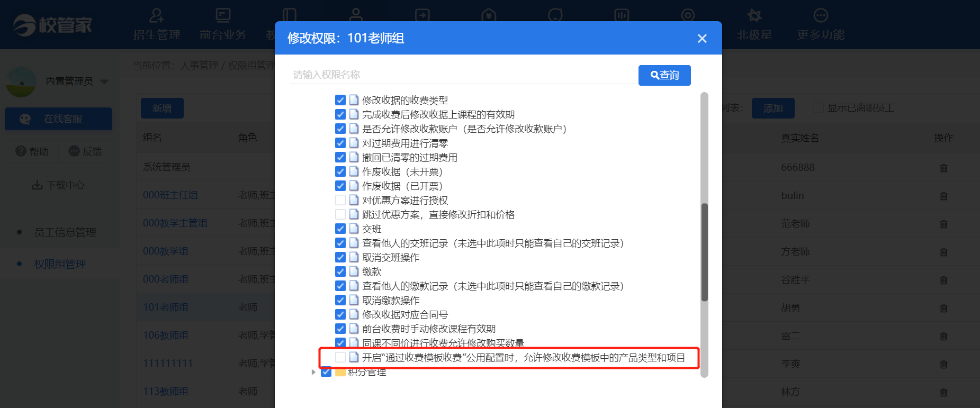This screenshot has height=408, width=980.
Task: Delete the bulin row via trash icon
Action: point(943,196)
